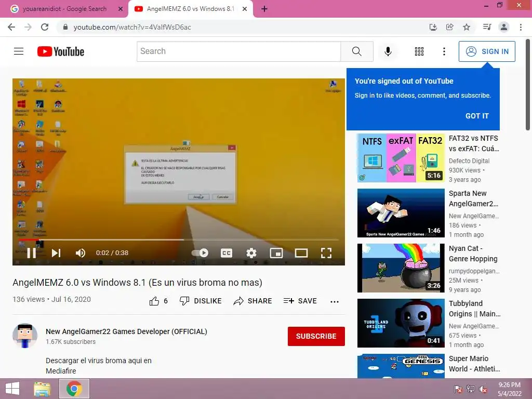The width and height of the screenshot is (532, 399).
Task: Open YouTube hamburger guide menu
Action: [x=19, y=51]
